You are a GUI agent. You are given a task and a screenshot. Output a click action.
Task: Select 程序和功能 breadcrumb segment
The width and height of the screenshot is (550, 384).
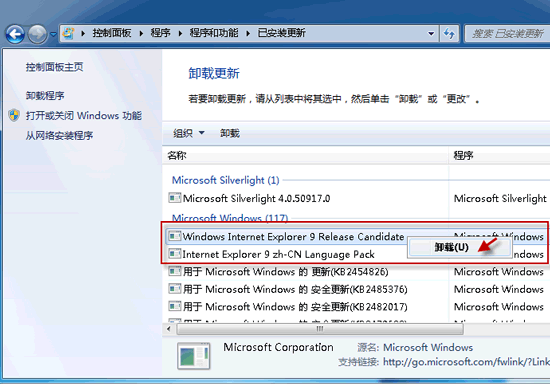214,33
